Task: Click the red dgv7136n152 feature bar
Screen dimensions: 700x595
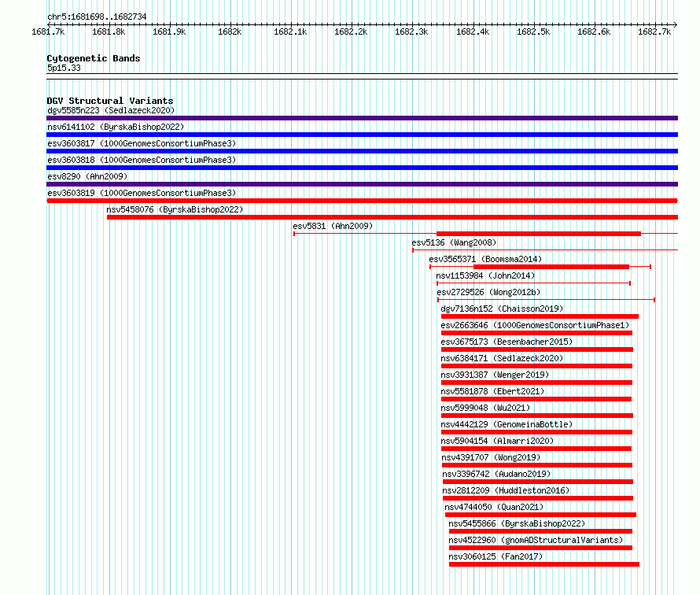Action: tap(540, 316)
